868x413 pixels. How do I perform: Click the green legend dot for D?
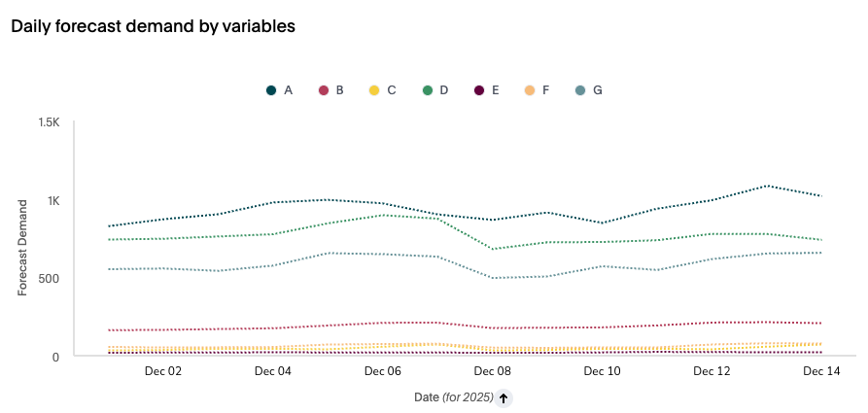pyautogui.click(x=426, y=90)
